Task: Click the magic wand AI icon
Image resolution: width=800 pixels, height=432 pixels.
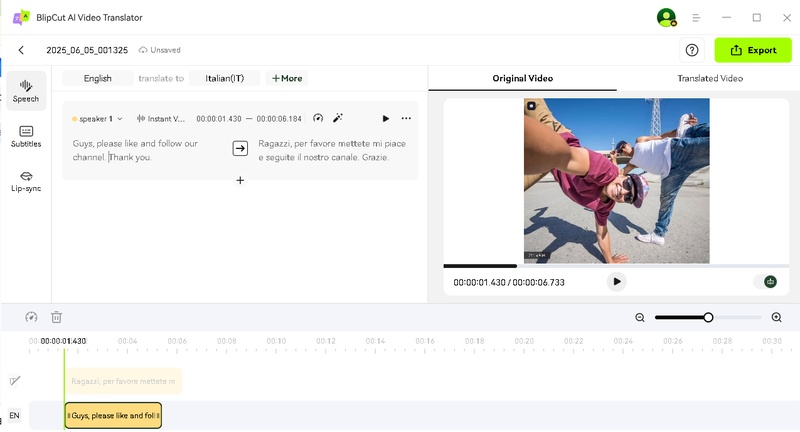Action: coord(338,118)
